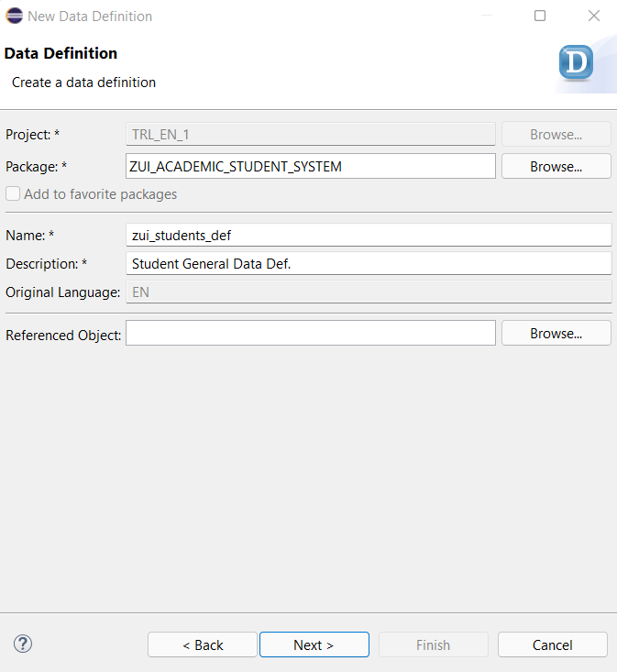This screenshot has width=617, height=672.
Task: Click the Package field containing ZUI_ACADEMIC_STUDENT_SYSTEM
Action: click(311, 166)
